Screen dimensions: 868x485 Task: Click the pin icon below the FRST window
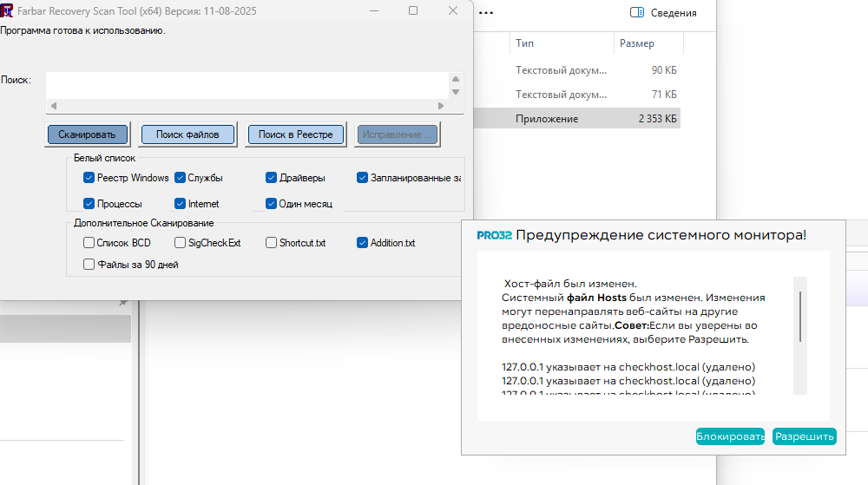pyautogui.click(x=123, y=302)
